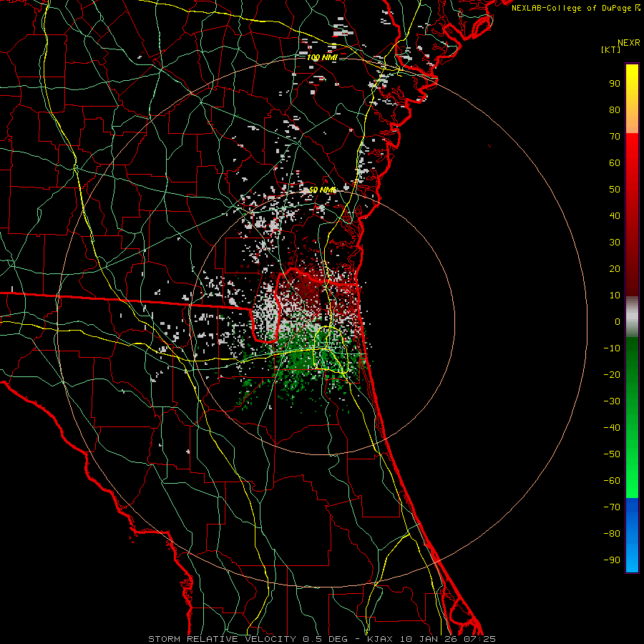Click the Storm Relative Velocity KJAX caption
Image resolution: width=644 pixels, height=644 pixels.
(x=322, y=639)
